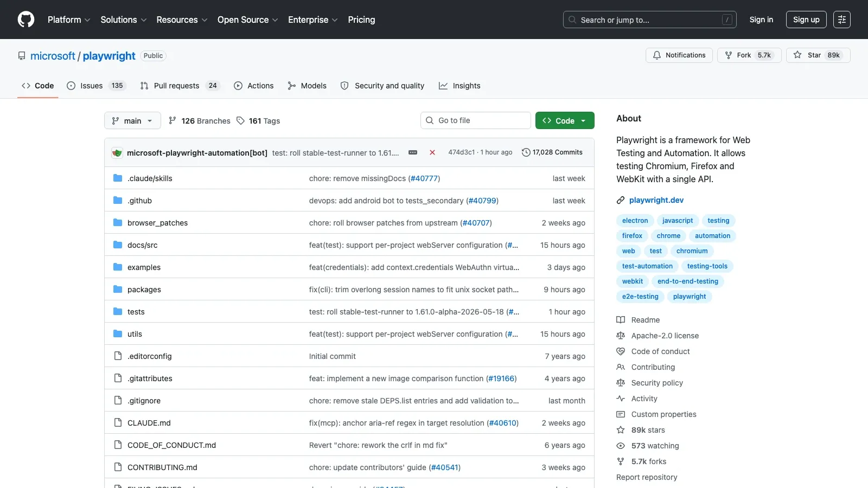This screenshot has width=868, height=488.
Task: Click the tags icon next to 161 Tags
Action: [x=240, y=121]
